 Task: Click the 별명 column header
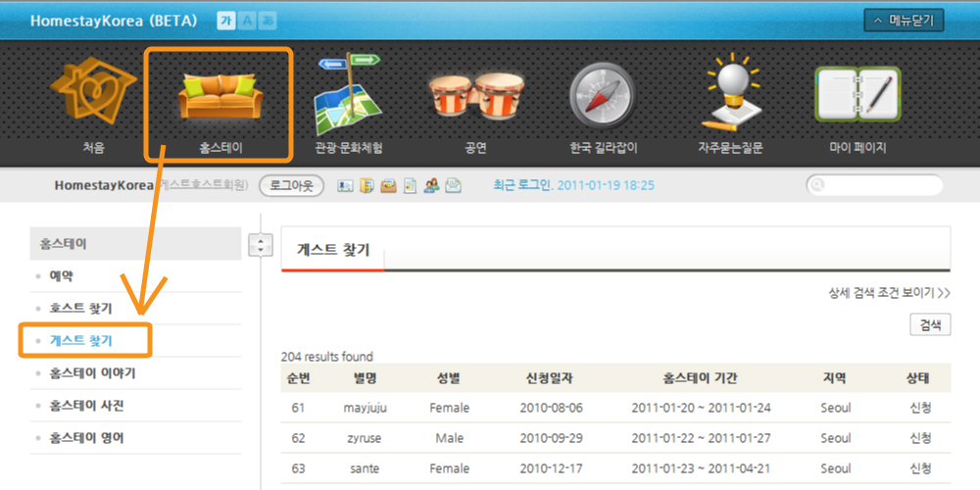click(x=365, y=378)
